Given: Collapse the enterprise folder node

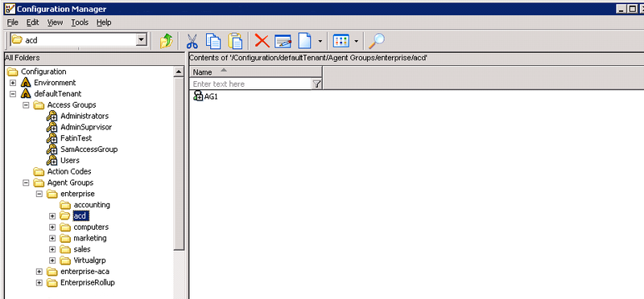Looking at the screenshot, I should 39,194.
